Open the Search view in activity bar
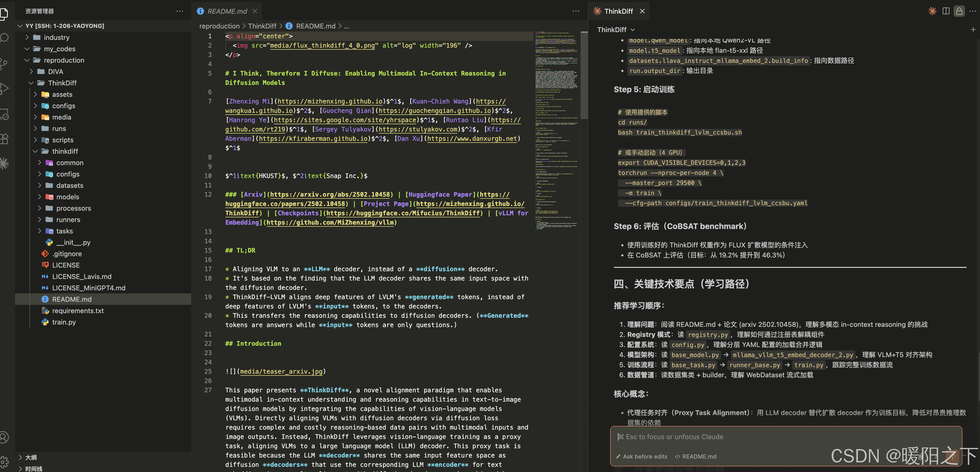The height and width of the screenshot is (472, 980). point(4,38)
